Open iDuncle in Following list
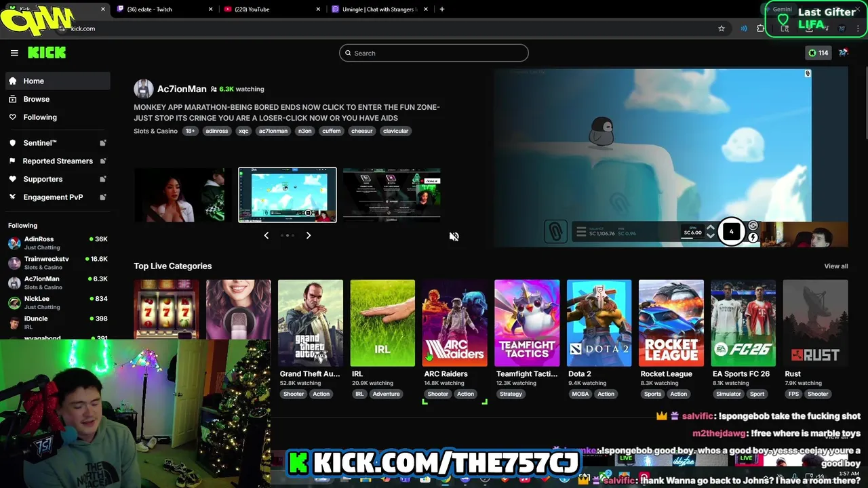This screenshot has width=868, height=488. pyautogui.click(x=58, y=323)
